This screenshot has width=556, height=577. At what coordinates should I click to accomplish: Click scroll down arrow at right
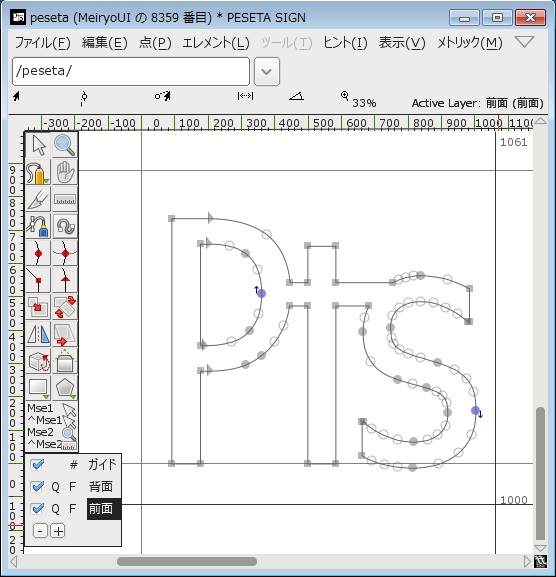pyautogui.click(x=540, y=548)
